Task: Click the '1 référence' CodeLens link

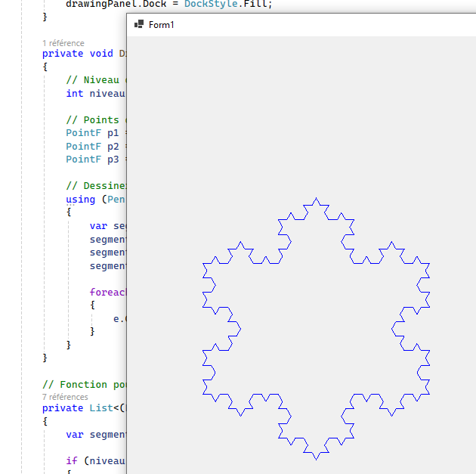Action: [x=63, y=43]
